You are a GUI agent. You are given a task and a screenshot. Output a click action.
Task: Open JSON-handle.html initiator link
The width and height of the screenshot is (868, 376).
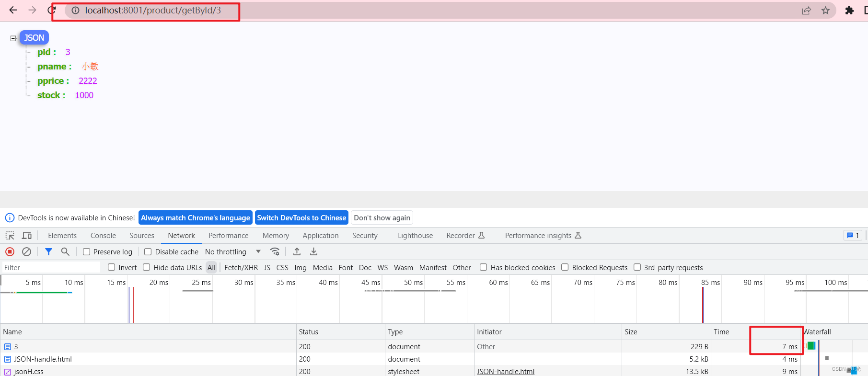(x=506, y=372)
